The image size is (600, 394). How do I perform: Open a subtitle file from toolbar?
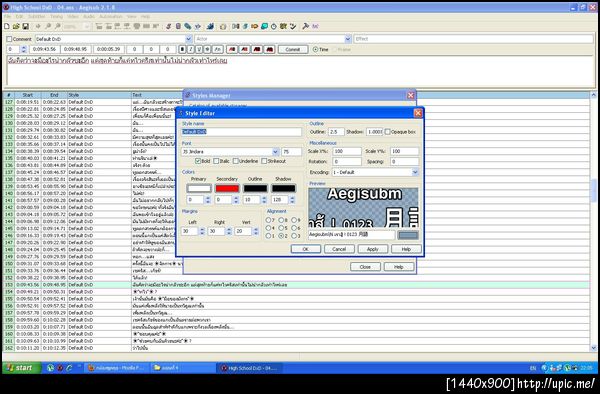[16, 26]
